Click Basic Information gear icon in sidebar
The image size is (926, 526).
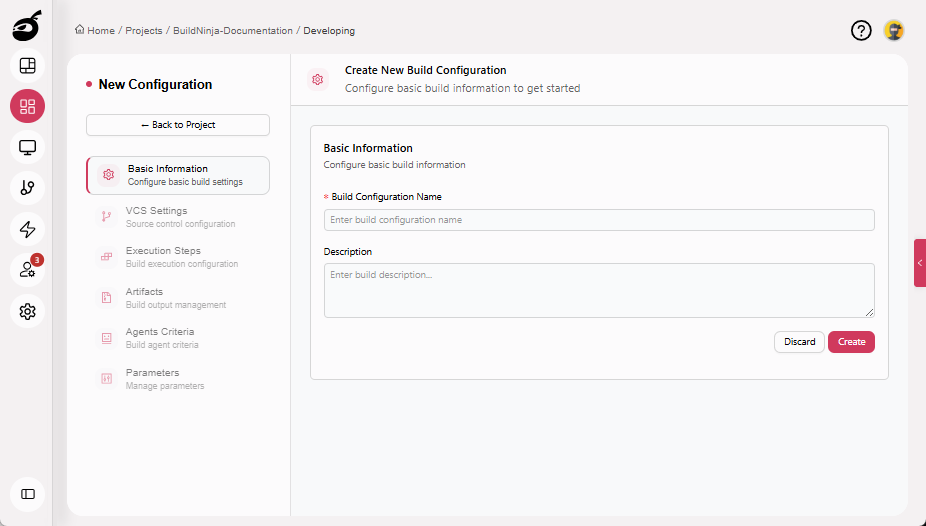(x=109, y=175)
